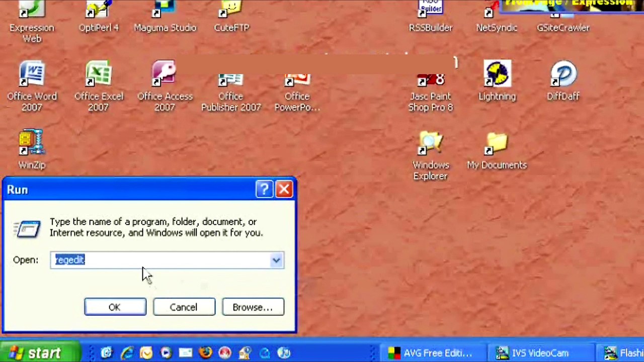
Task: Select the WinZip desktop icon
Action: (x=32, y=150)
